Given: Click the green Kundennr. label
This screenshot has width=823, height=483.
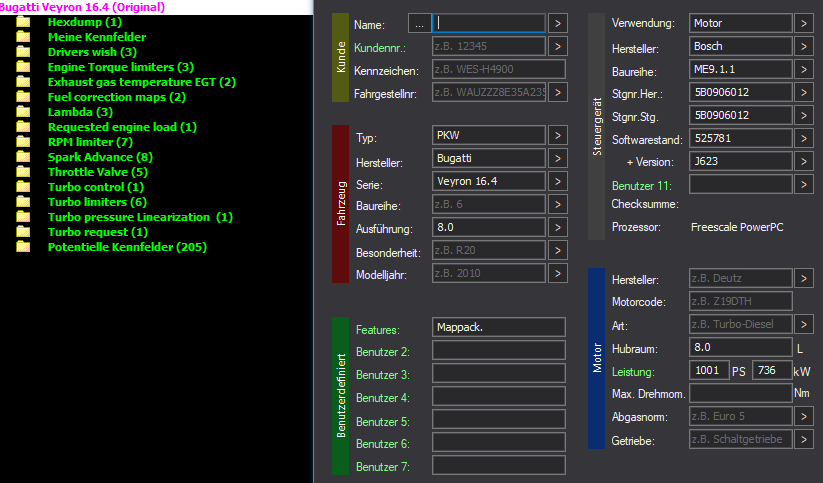Looking at the screenshot, I should point(380,48).
